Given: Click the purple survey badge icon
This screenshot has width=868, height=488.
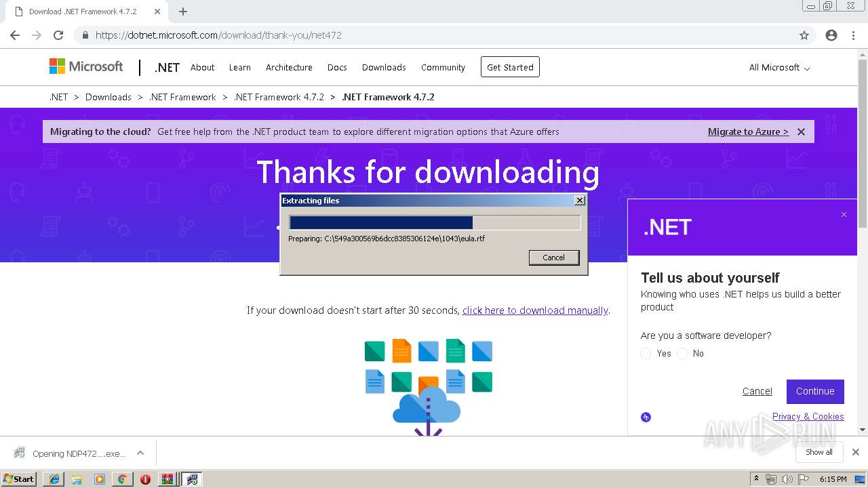Looking at the screenshot, I should click(646, 417).
